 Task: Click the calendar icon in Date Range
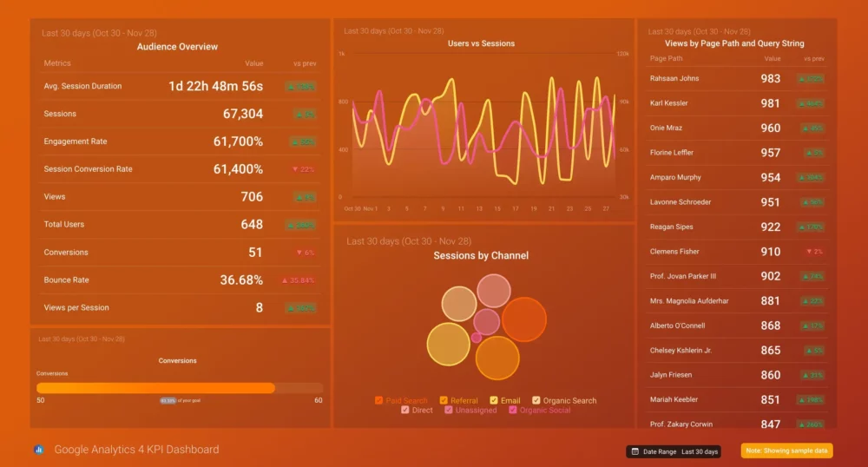click(x=634, y=451)
